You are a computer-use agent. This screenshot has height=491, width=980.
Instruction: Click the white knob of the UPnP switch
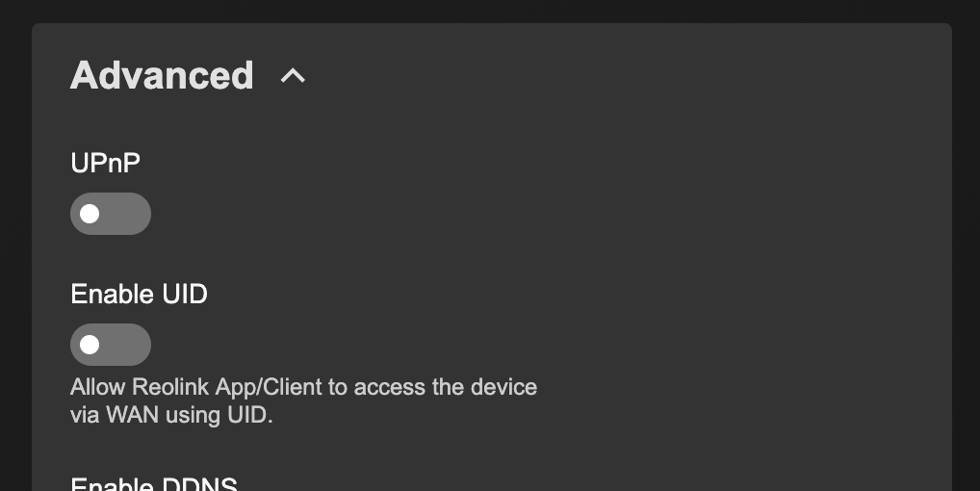90,214
